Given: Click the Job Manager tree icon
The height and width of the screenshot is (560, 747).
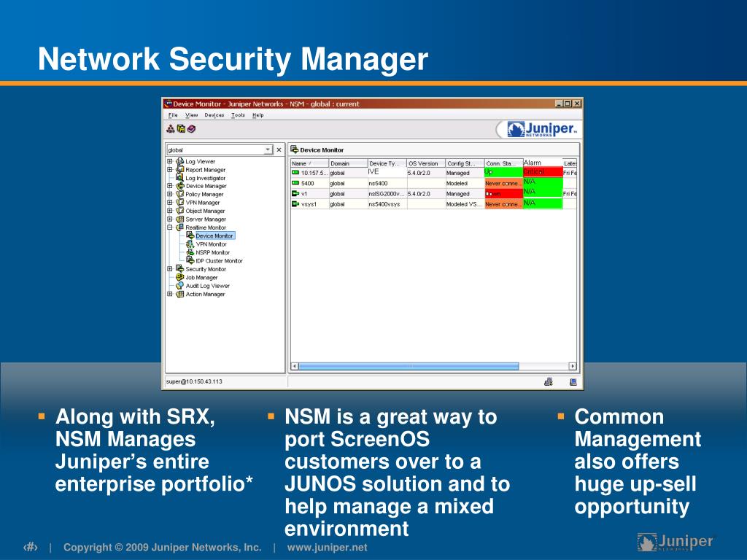Looking at the screenshot, I should pyautogui.click(x=179, y=277).
